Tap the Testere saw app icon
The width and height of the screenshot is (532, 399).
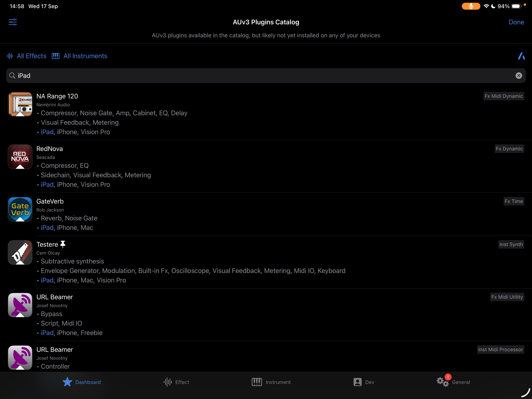coord(20,252)
